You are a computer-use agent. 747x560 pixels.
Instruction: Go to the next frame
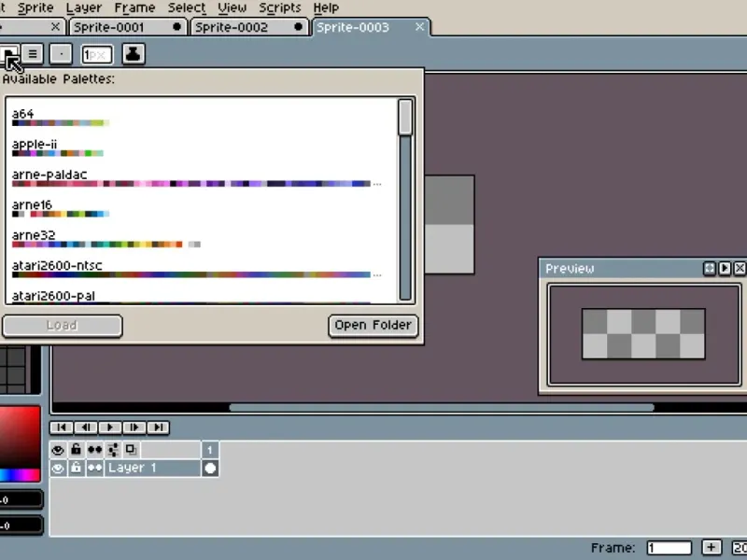[134, 427]
